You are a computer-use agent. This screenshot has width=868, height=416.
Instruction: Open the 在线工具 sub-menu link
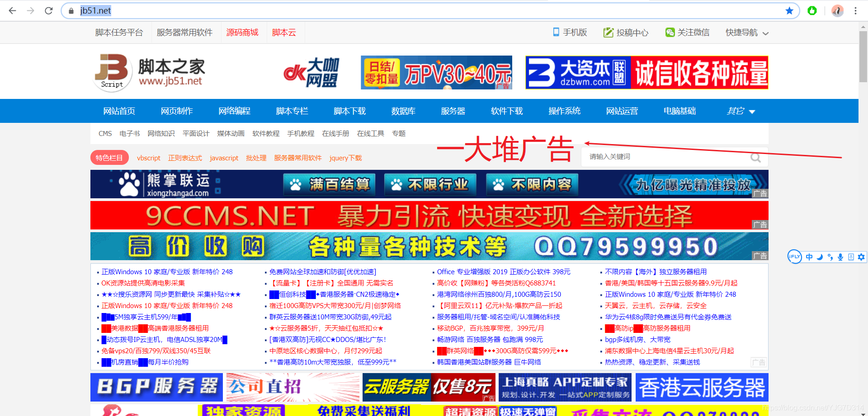point(370,134)
